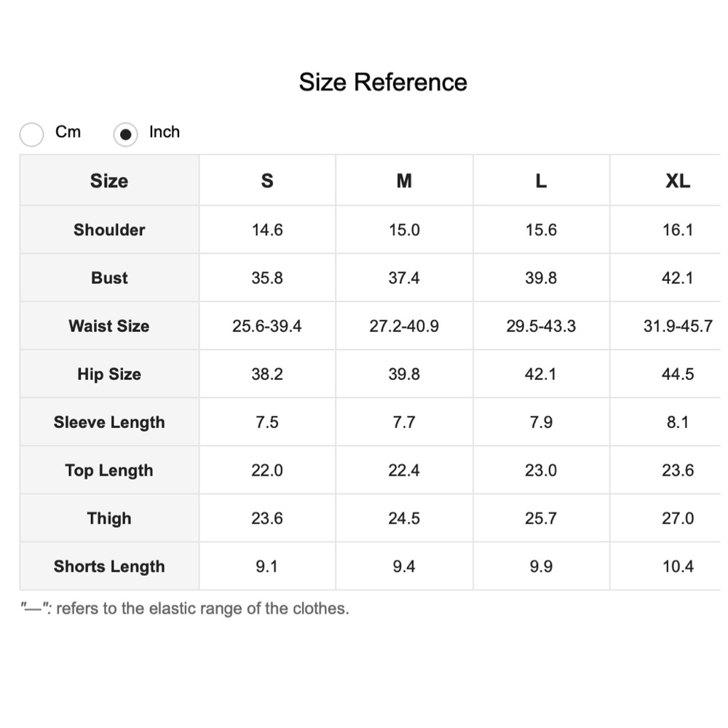Click the Cm unit label
This screenshot has height=728, width=728.
[x=68, y=132]
